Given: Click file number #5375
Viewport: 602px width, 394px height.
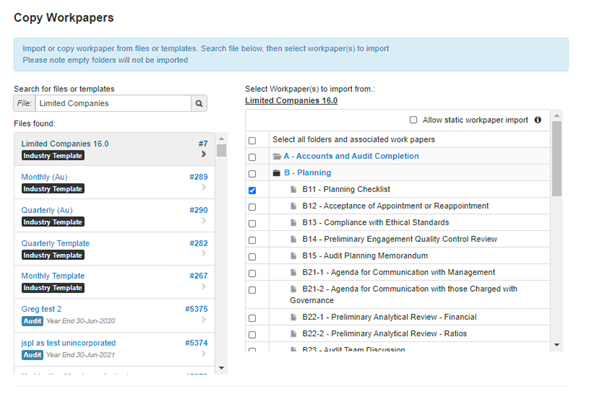Looking at the screenshot, I should click(196, 309).
